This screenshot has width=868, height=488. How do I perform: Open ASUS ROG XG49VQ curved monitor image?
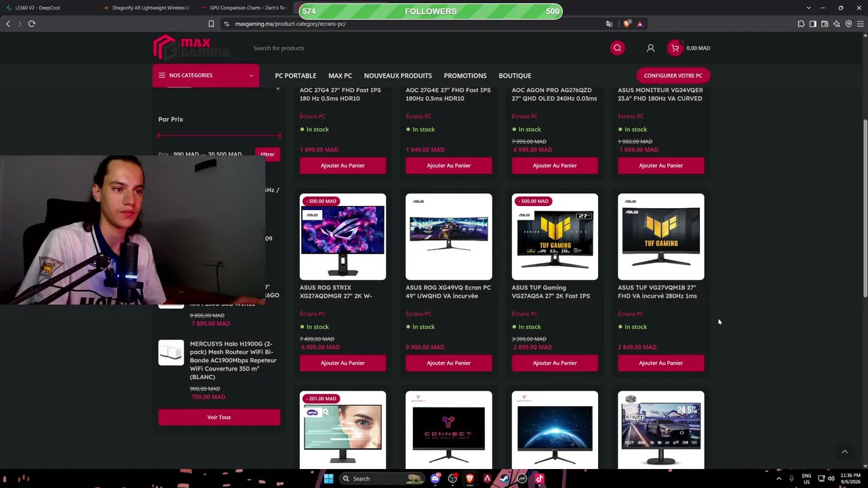click(449, 237)
